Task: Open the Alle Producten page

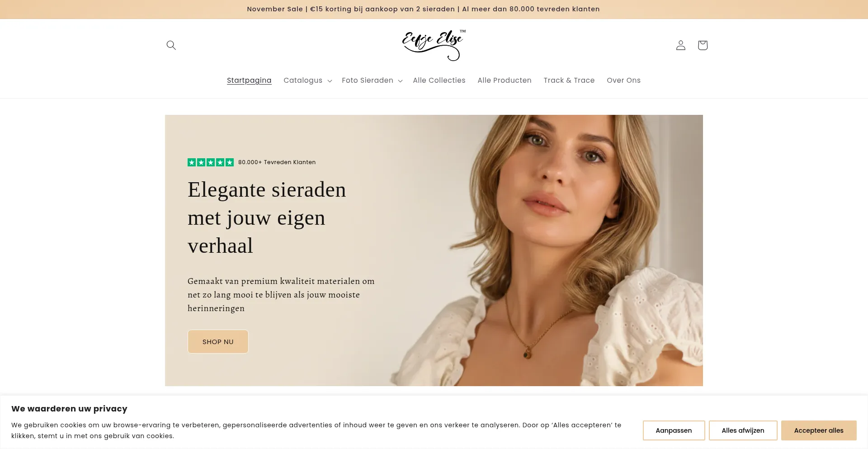Action: coord(505,80)
